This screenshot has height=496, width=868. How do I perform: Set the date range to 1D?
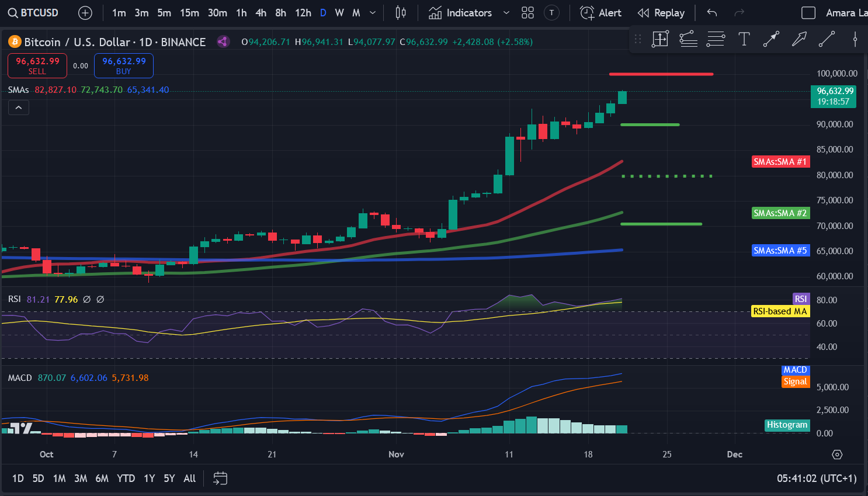[18, 478]
